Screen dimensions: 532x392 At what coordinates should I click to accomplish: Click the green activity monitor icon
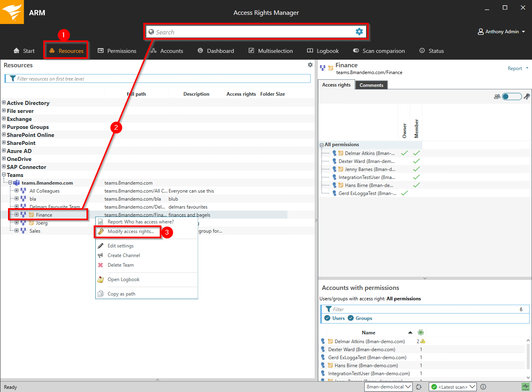525,387
